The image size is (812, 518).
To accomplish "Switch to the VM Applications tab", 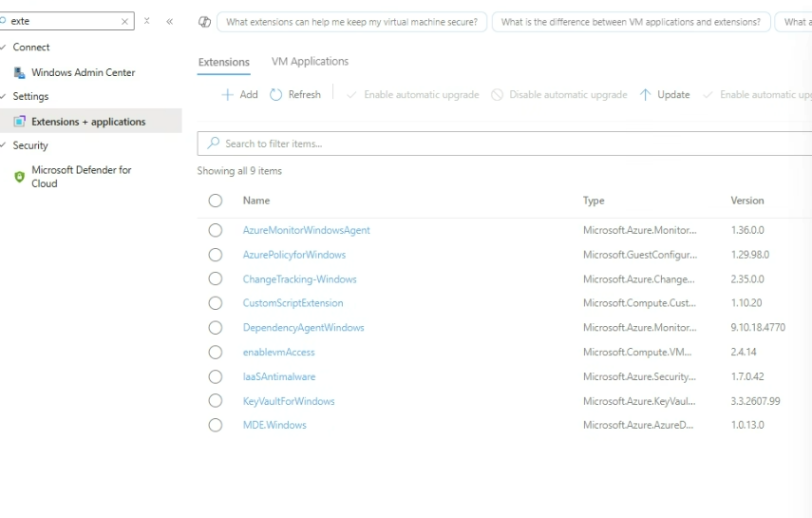I will pyautogui.click(x=310, y=62).
